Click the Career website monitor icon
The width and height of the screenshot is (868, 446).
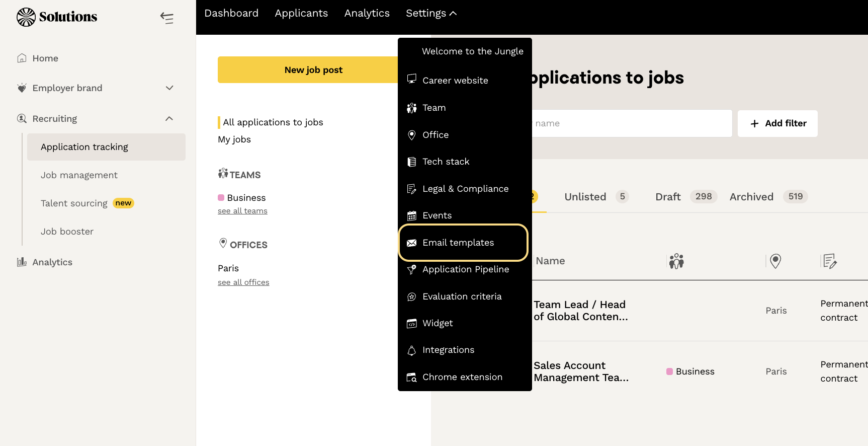click(x=411, y=79)
